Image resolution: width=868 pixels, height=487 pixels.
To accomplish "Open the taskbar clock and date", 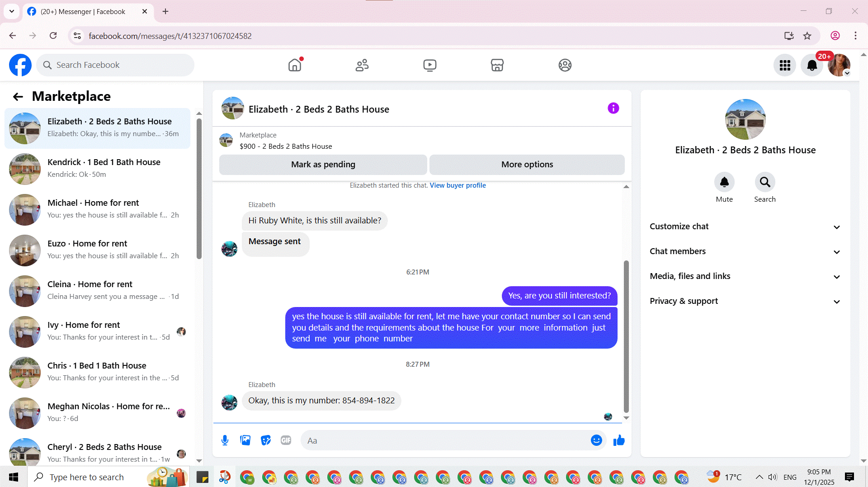I will coord(819,477).
